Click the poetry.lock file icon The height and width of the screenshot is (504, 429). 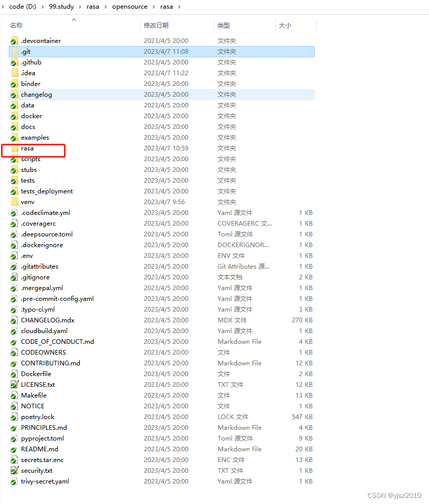(14, 417)
